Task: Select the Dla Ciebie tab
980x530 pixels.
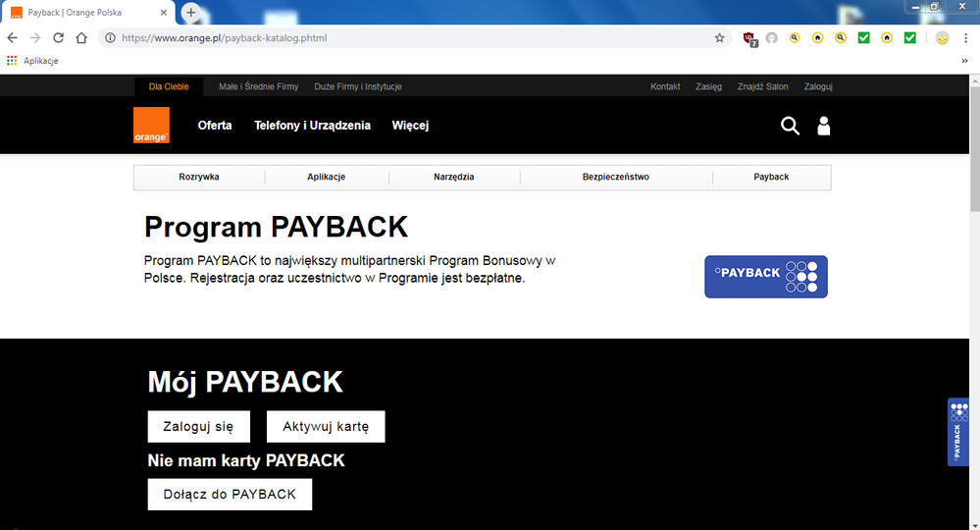Action: 169,87
